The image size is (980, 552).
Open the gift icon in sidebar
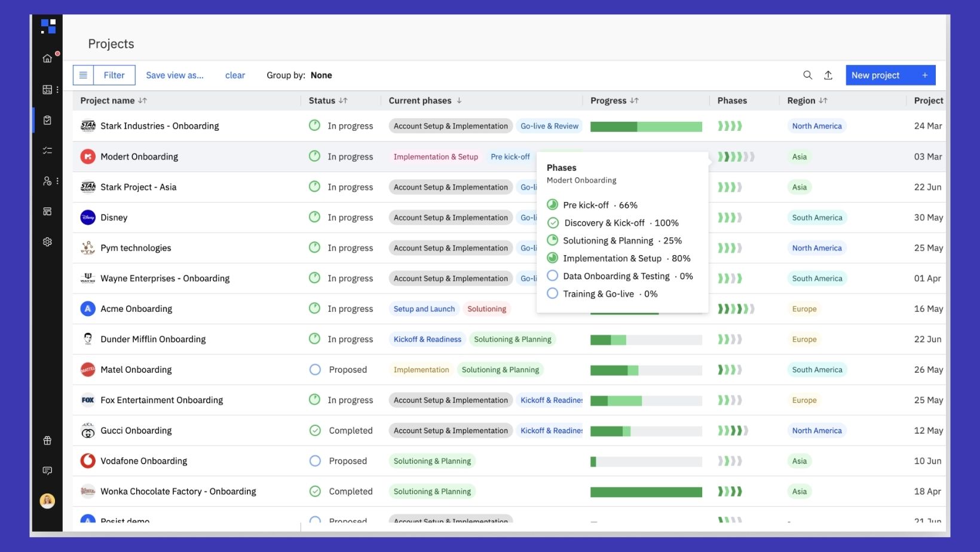pyautogui.click(x=47, y=441)
